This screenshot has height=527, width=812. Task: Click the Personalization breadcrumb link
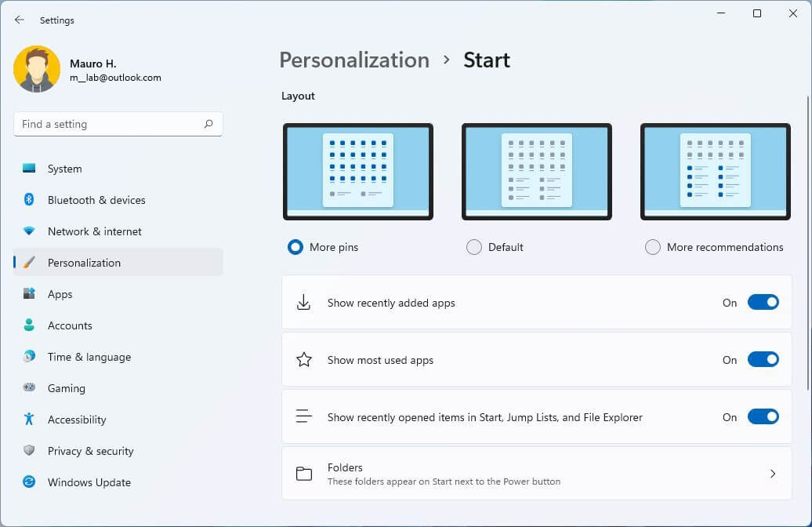[354, 60]
